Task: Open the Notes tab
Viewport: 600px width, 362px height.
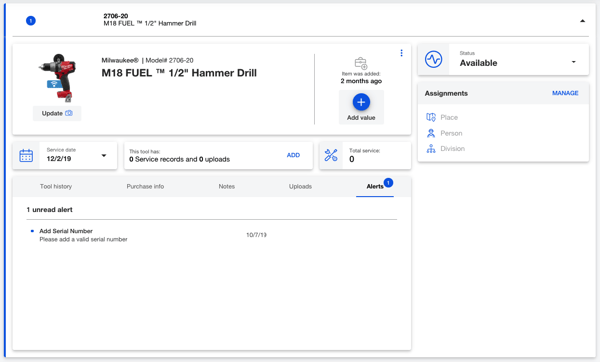Action: (x=227, y=186)
